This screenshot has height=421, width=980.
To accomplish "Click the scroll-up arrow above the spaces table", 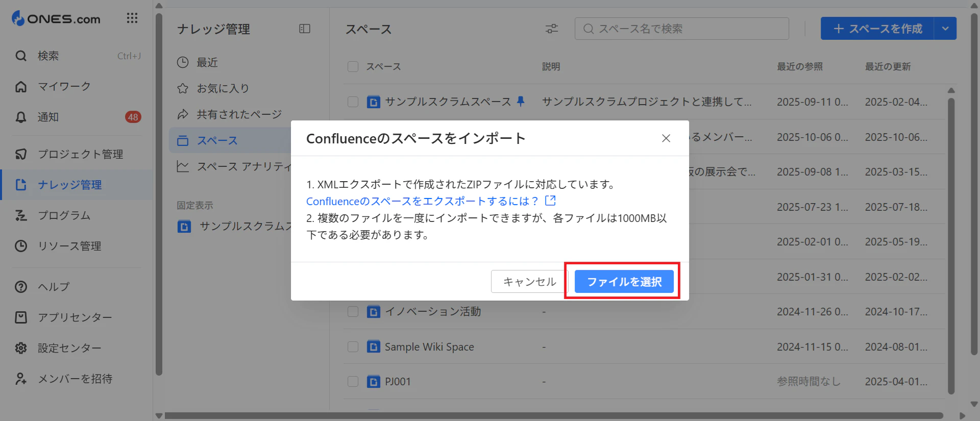I will click(951, 90).
